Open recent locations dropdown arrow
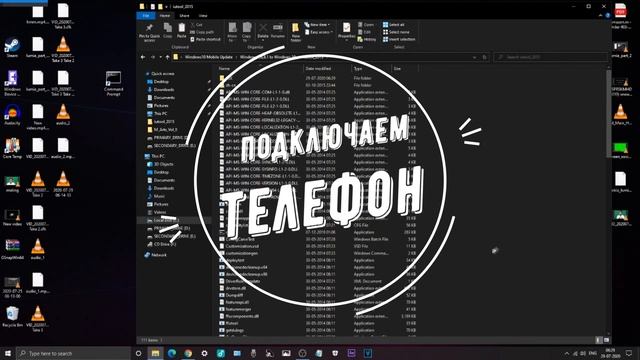The image size is (640, 360). [160, 57]
